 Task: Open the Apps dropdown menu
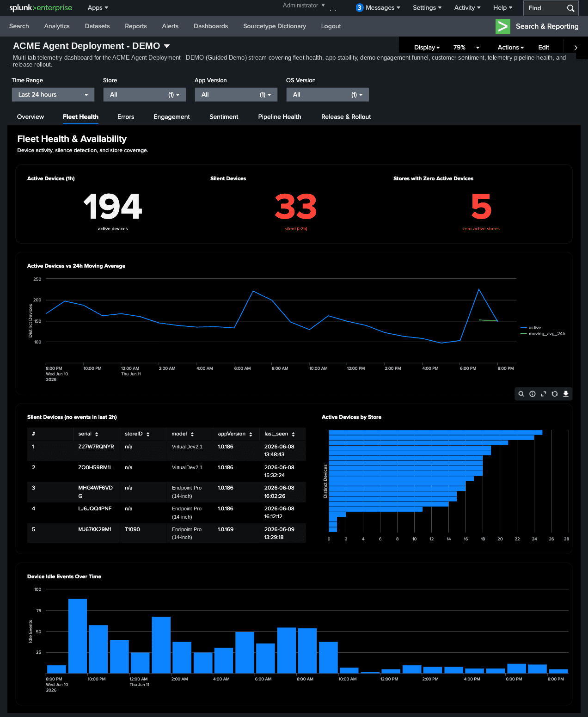98,8
